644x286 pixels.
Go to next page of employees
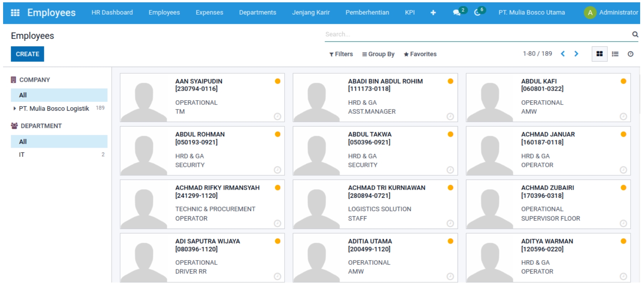click(x=576, y=54)
